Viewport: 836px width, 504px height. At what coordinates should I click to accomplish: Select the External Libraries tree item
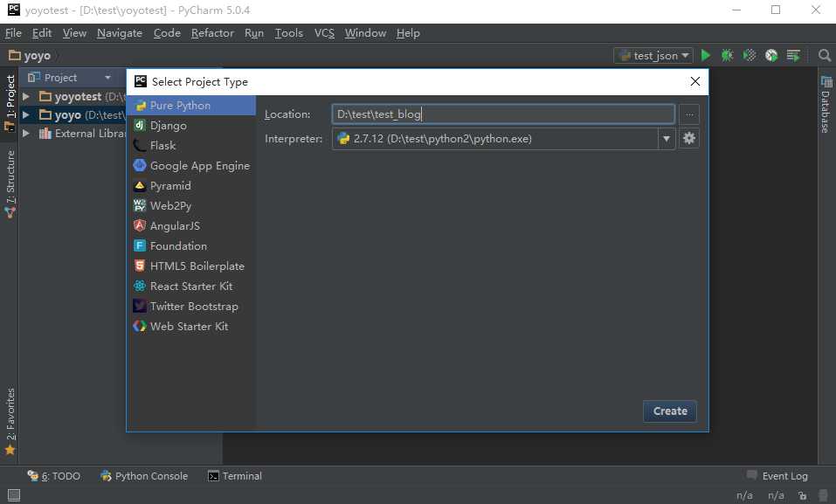pyautogui.click(x=82, y=134)
